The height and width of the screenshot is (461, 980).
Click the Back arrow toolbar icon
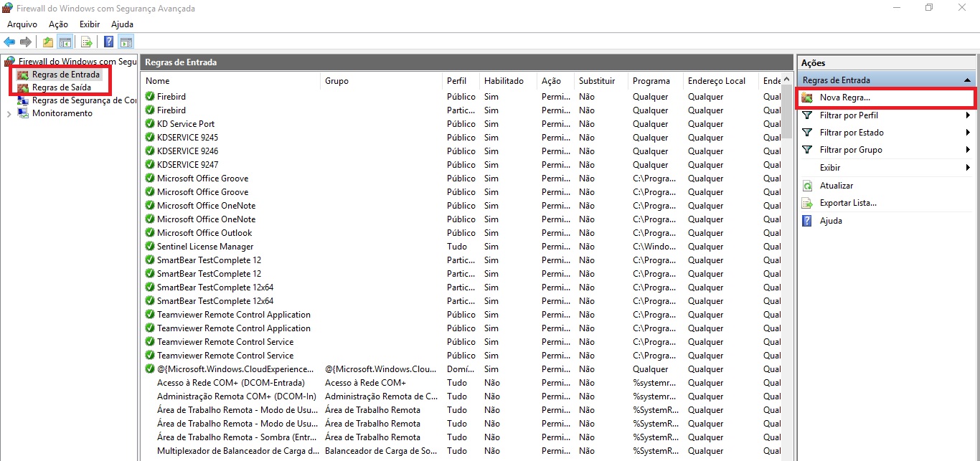point(9,42)
